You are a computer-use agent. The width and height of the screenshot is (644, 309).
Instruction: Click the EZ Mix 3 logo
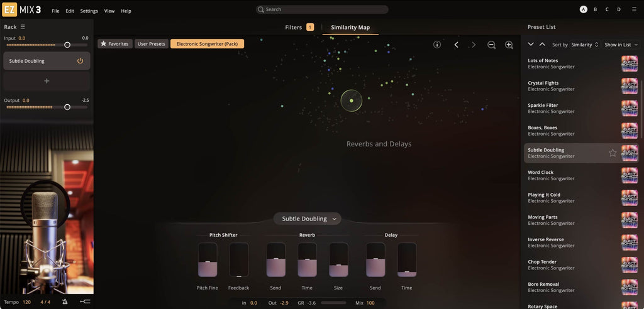tap(21, 10)
